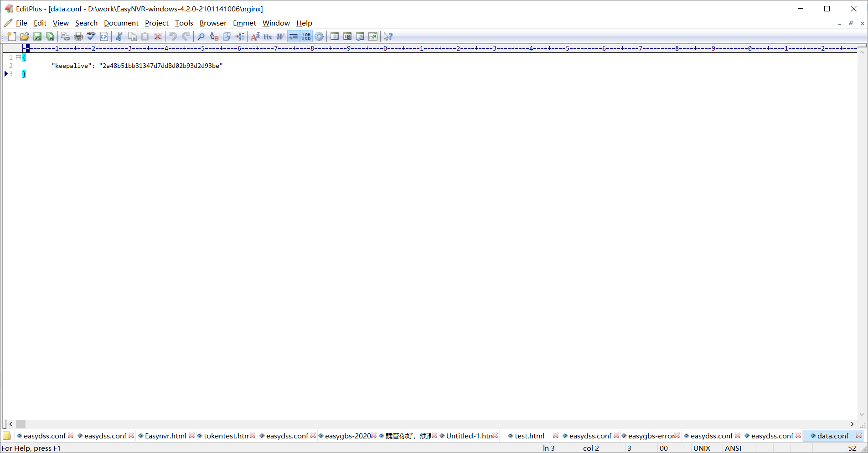Open the Tools menu
Screen dimensions: 868x453
(184, 23)
